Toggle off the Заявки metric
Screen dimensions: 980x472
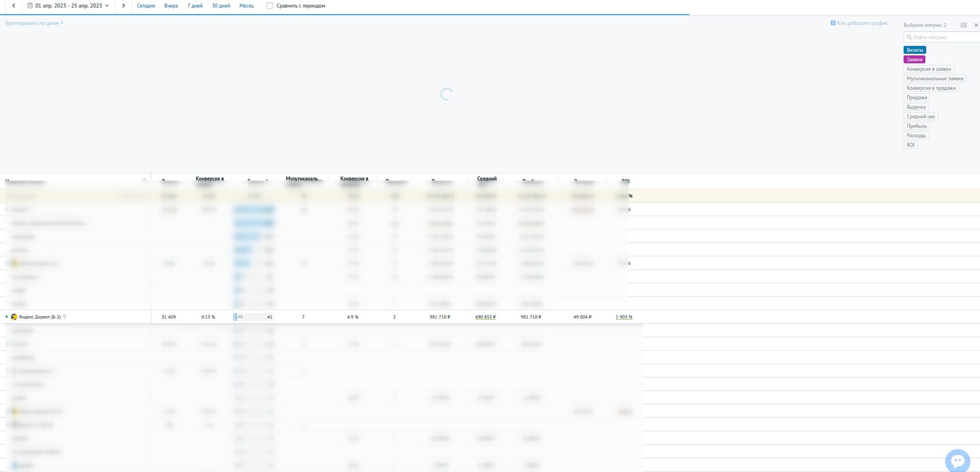tap(915, 60)
